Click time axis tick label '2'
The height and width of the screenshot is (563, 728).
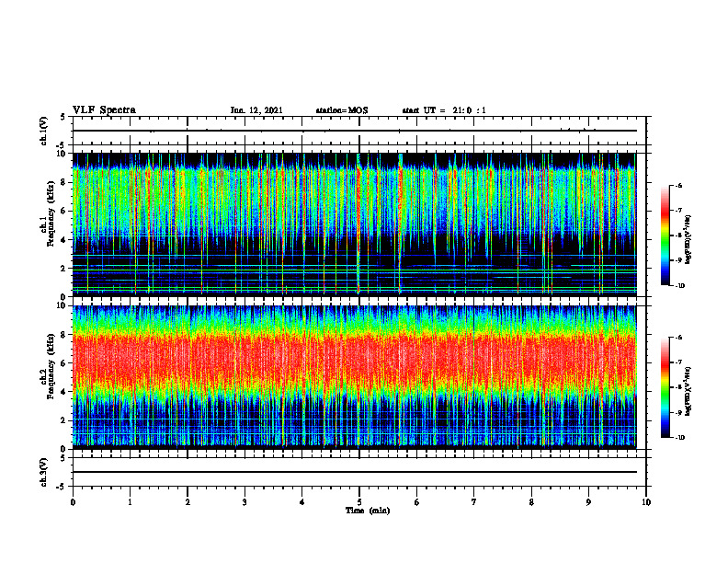[188, 502]
